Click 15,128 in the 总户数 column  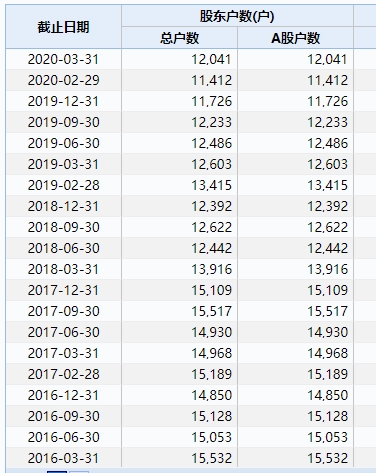click(x=211, y=416)
